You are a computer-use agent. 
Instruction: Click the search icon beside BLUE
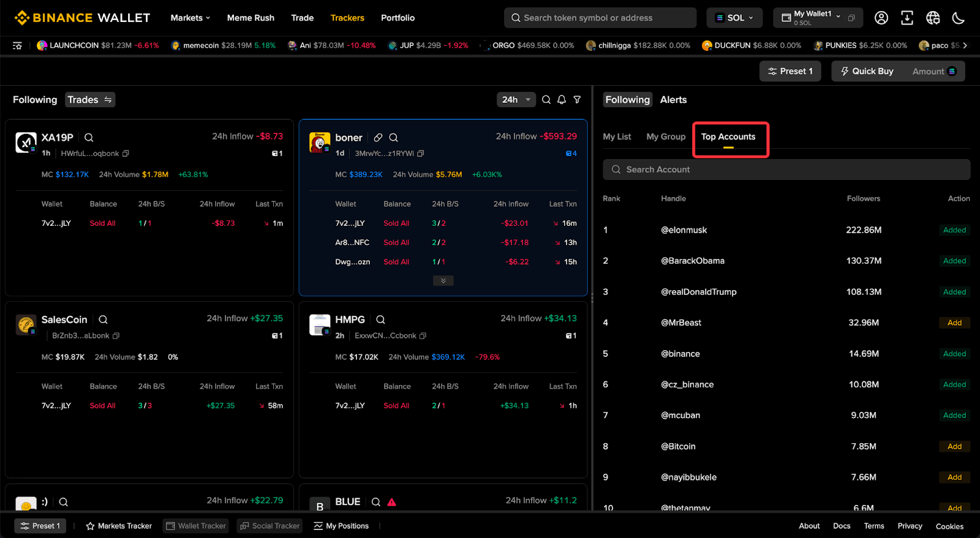pos(376,502)
